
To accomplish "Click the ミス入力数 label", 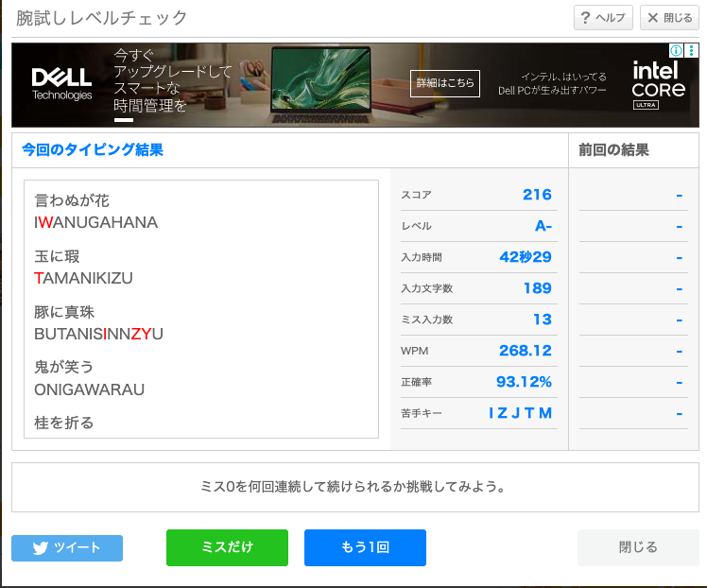I will coord(426,320).
